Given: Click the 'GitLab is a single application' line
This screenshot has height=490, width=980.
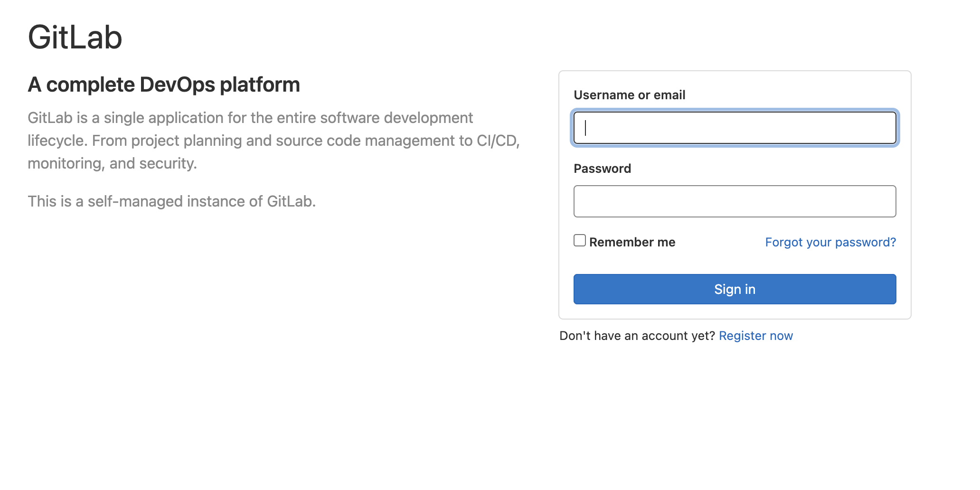Looking at the screenshot, I should point(250,118).
